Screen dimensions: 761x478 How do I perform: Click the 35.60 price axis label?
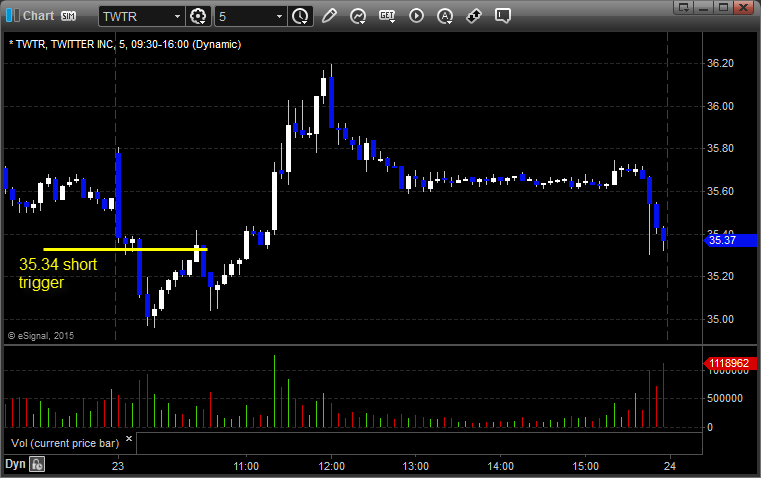720,191
